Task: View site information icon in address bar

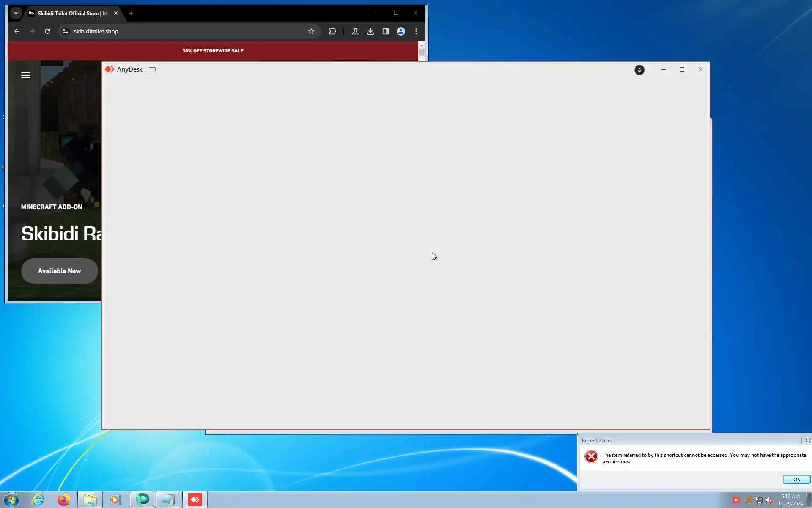Action: point(66,31)
